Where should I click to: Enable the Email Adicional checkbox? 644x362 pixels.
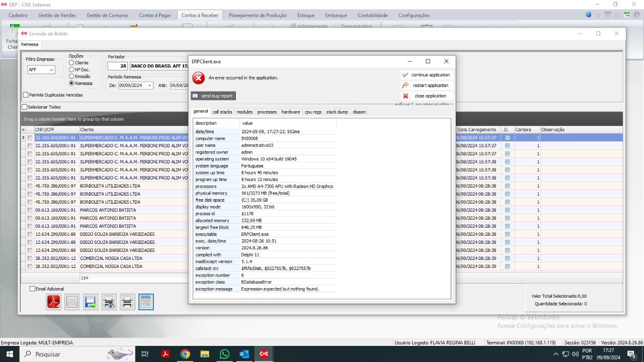[33, 289]
